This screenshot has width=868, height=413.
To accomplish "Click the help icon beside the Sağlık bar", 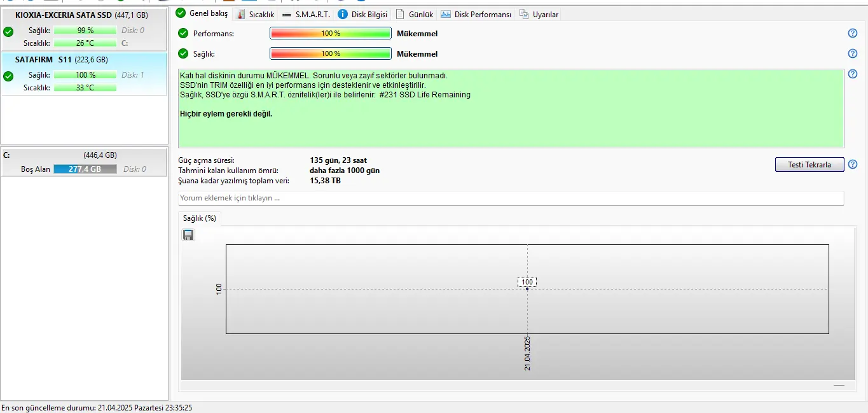I will click(853, 53).
